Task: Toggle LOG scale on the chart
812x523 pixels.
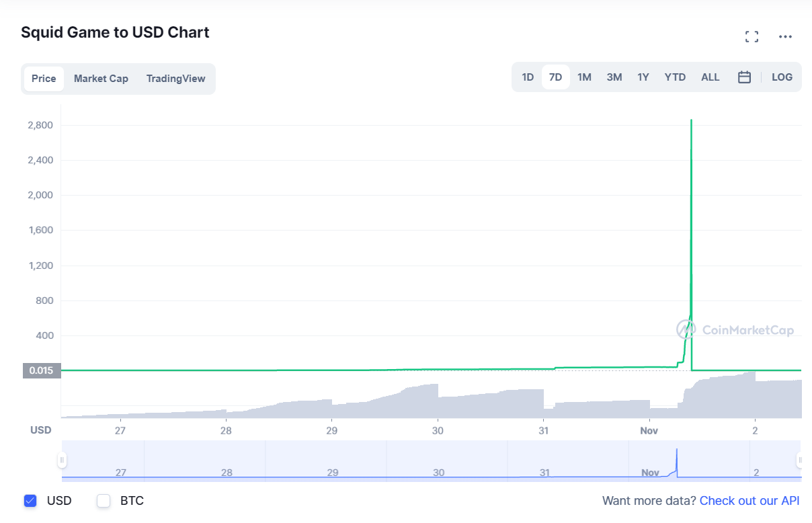Action: (x=782, y=77)
